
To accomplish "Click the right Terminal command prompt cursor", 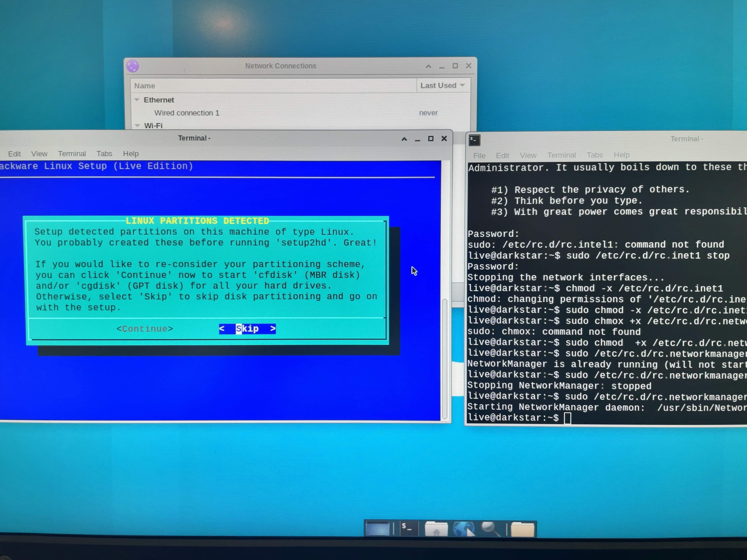I will click(x=567, y=418).
